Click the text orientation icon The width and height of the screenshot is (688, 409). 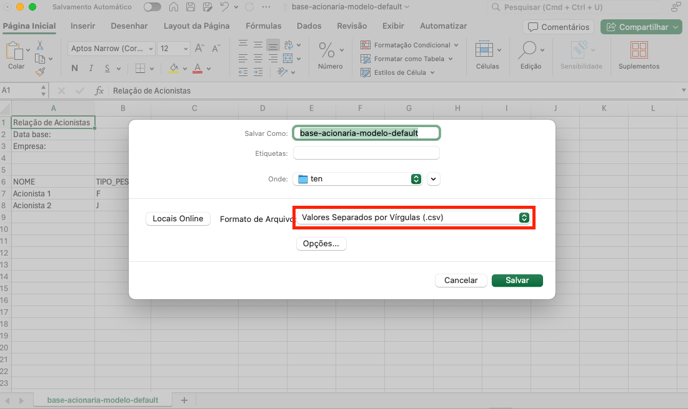point(282,72)
